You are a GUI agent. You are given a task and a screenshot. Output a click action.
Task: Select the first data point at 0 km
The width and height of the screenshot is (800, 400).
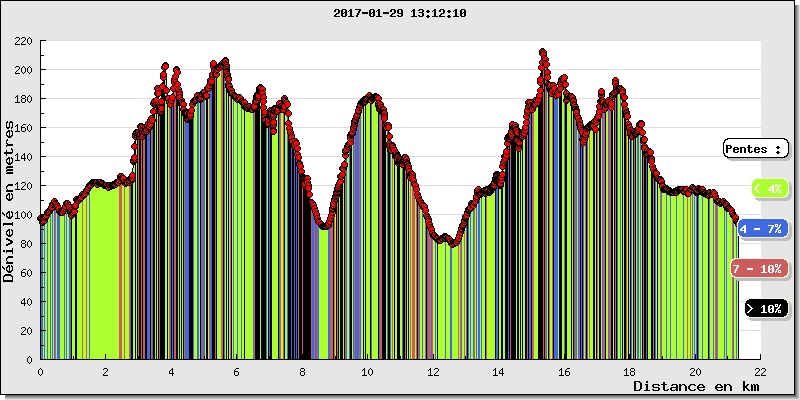click(41, 219)
